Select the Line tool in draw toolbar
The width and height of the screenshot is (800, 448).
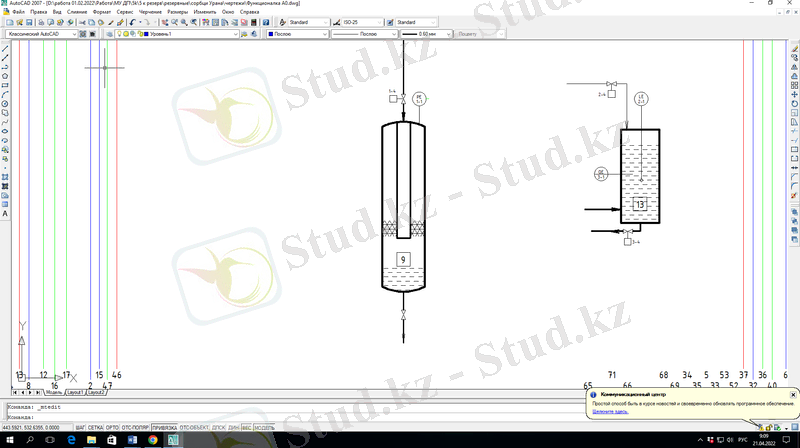click(5, 48)
